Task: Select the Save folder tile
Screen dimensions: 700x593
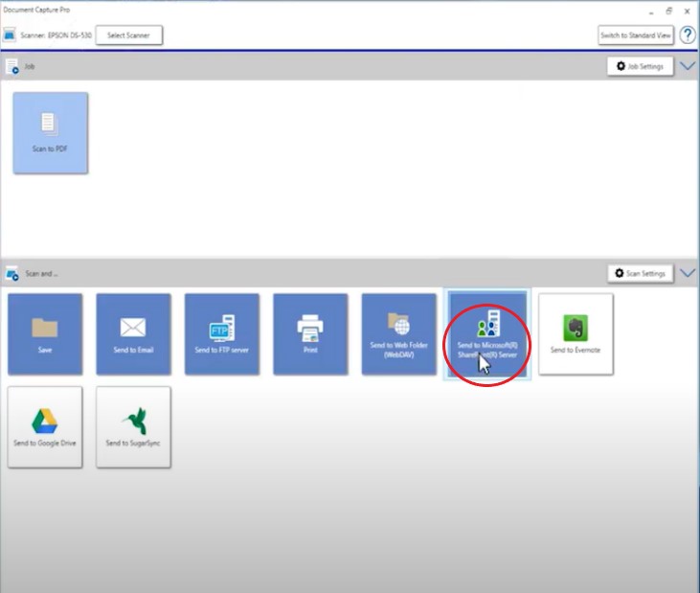Action: click(45, 333)
